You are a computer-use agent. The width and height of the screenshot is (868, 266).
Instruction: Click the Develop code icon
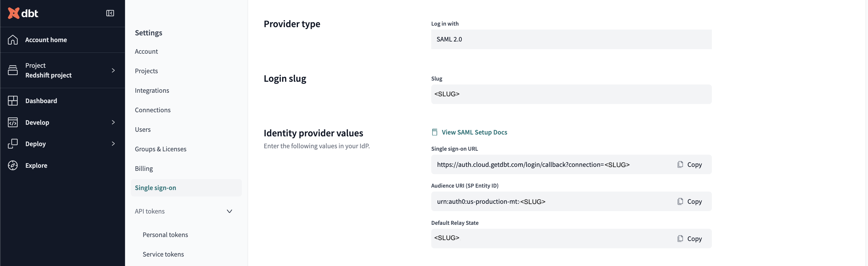[x=13, y=122]
